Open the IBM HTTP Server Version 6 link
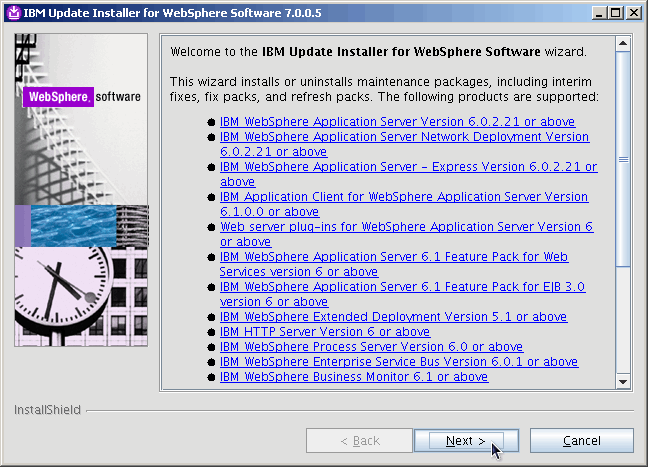The height and width of the screenshot is (467, 648). coord(324,332)
